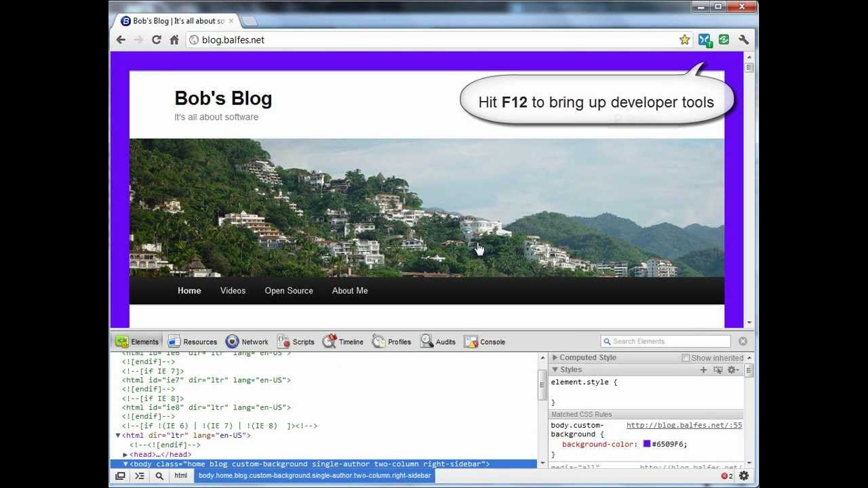Image resolution: width=868 pixels, height=488 pixels.
Task: Open a new browser tab
Action: pos(249,21)
